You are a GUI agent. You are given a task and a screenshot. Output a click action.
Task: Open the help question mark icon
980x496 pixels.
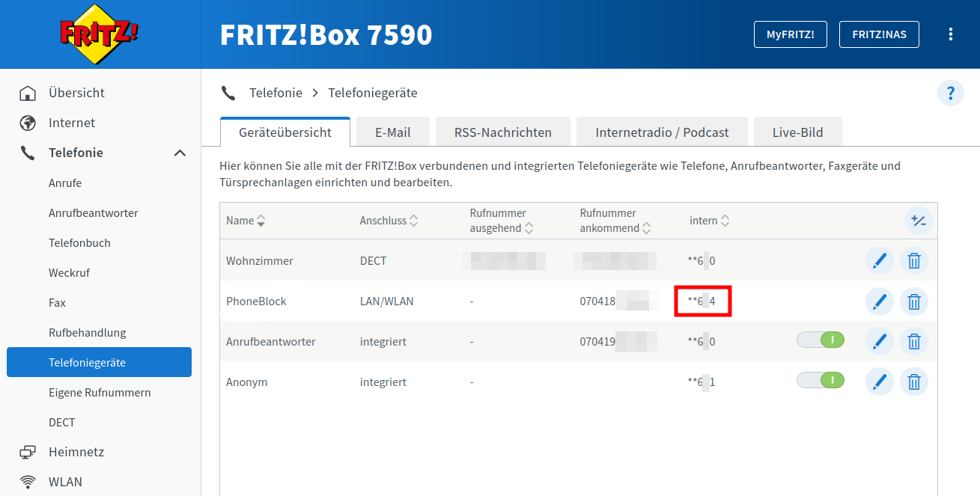pyautogui.click(x=950, y=94)
